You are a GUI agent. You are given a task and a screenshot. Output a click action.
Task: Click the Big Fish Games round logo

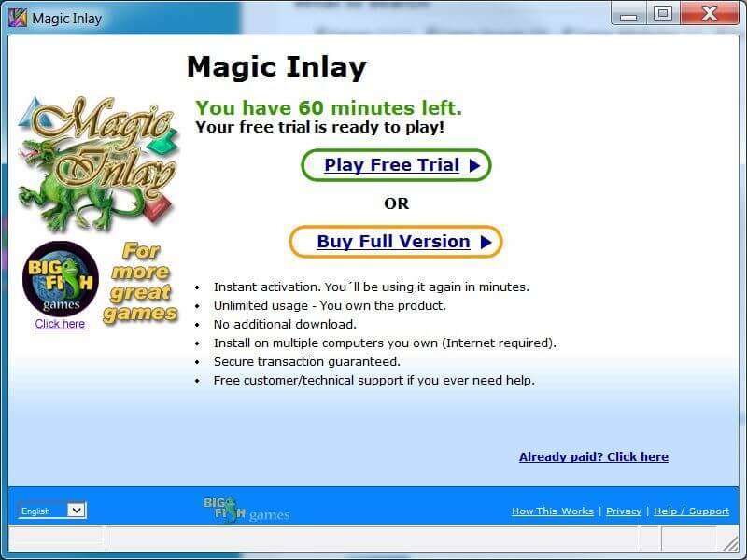(x=61, y=278)
